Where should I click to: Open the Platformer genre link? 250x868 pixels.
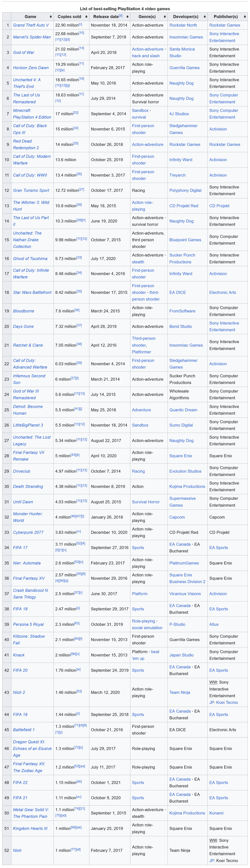point(142,352)
